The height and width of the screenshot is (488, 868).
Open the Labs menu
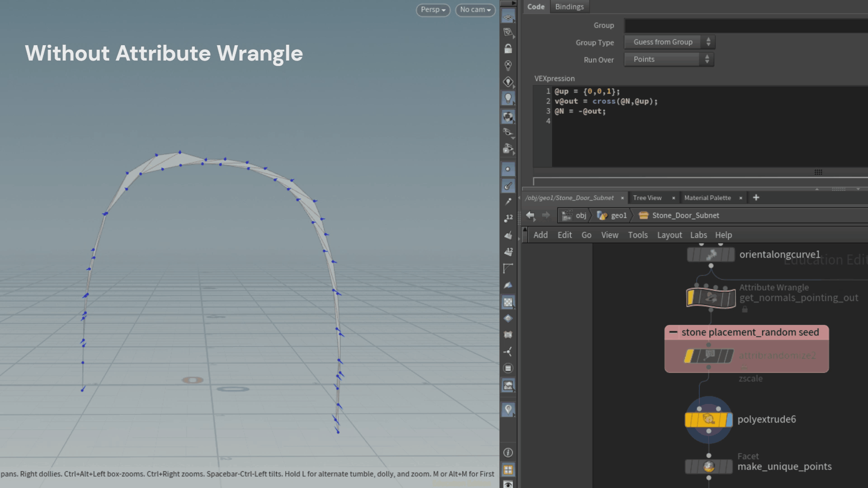click(x=698, y=235)
